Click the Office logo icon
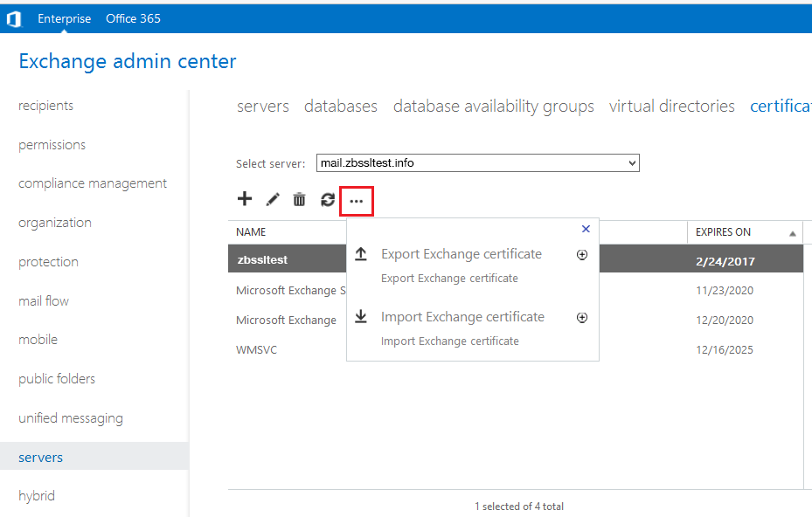The height and width of the screenshot is (517, 812). pos(14,18)
